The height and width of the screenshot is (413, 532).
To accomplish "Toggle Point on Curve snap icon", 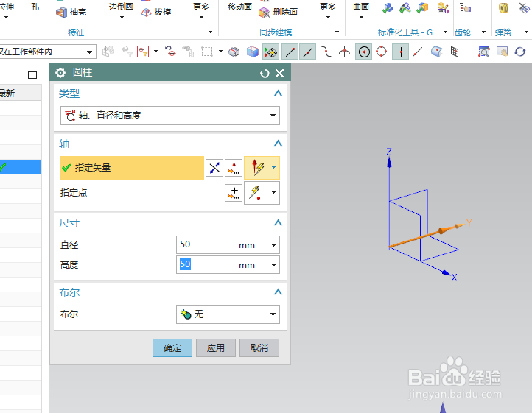I will pos(418,52).
